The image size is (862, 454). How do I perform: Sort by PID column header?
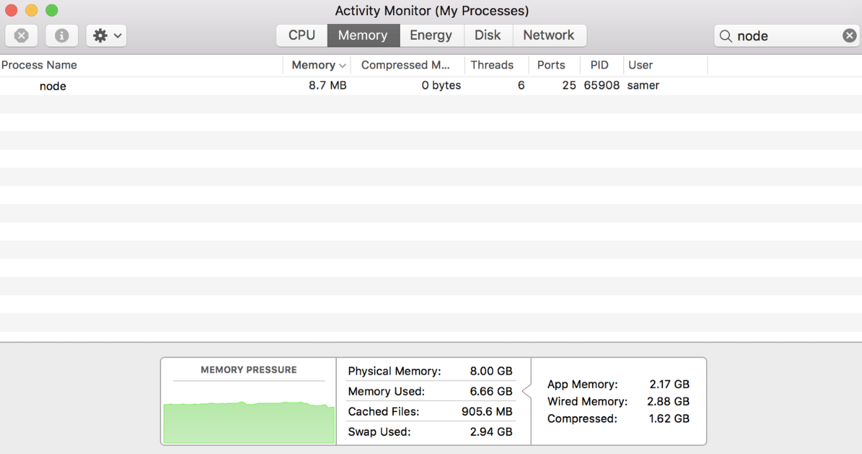(x=602, y=65)
